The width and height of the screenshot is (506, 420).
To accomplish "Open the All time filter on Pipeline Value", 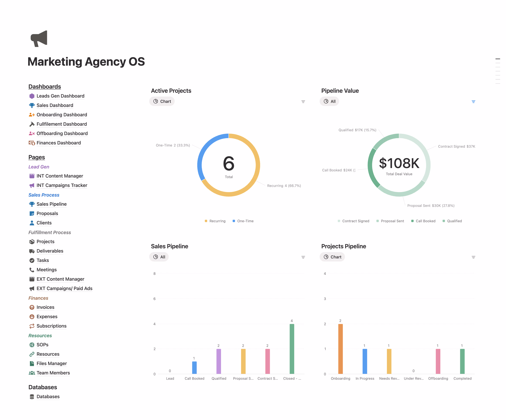I will pos(329,101).
